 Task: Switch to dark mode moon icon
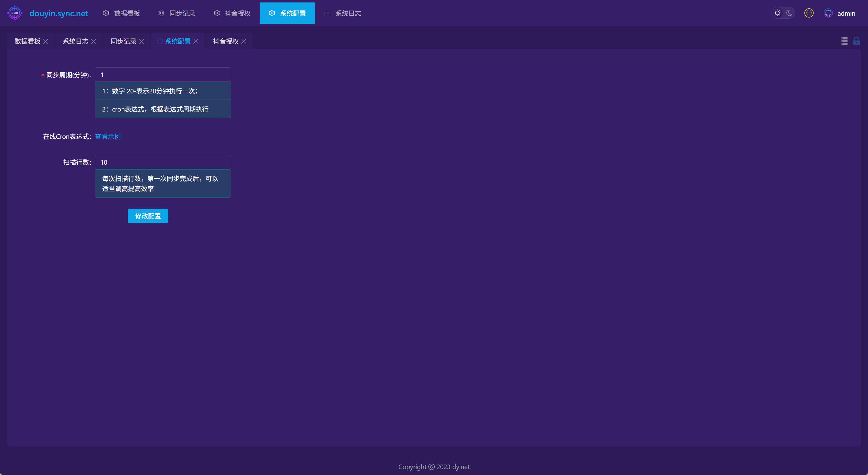789,13
